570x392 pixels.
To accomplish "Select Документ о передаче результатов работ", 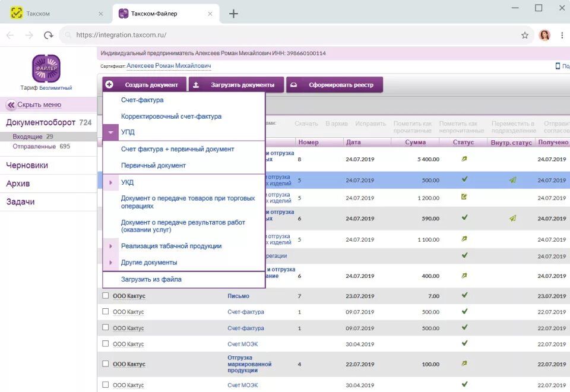I will (183, 226).
